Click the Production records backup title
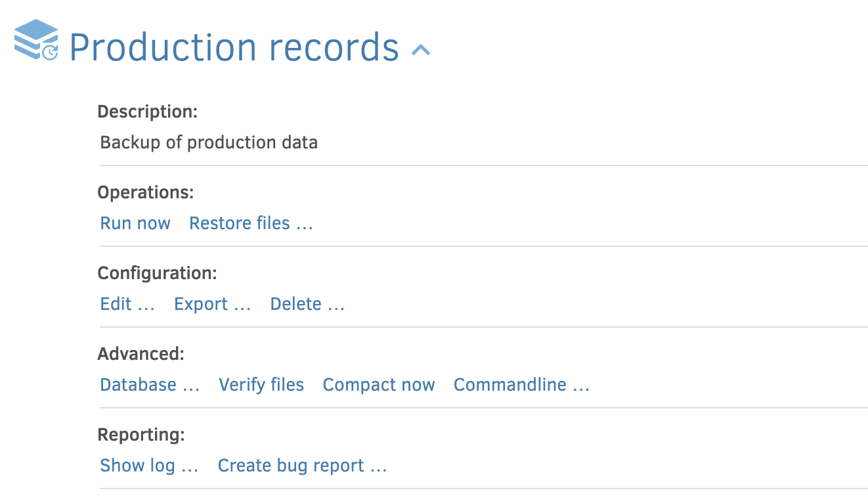868x503 pixels. click(234, 48)
